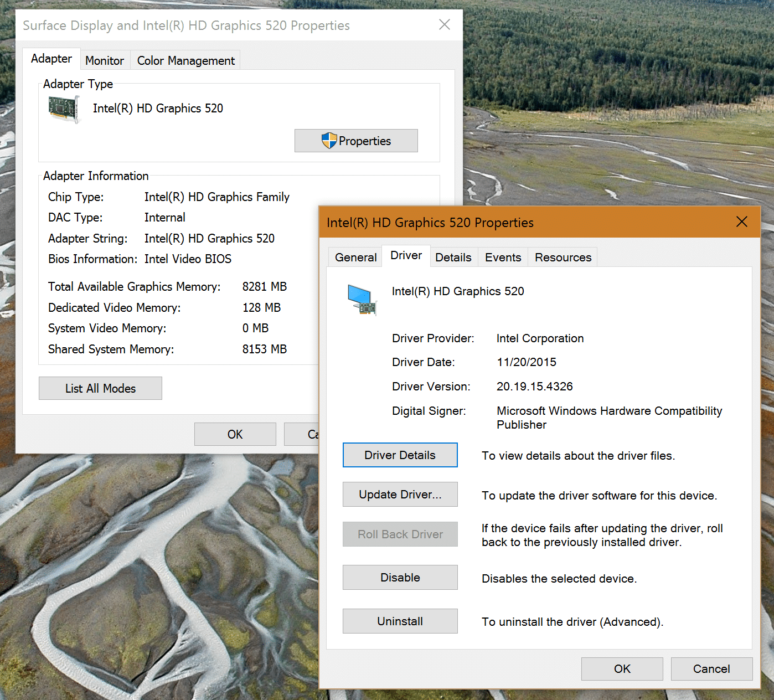Click the 8153 MB shared system memory value
This screenshot has height=700, width=774.
pyautogui.click(x=265, y=349)
